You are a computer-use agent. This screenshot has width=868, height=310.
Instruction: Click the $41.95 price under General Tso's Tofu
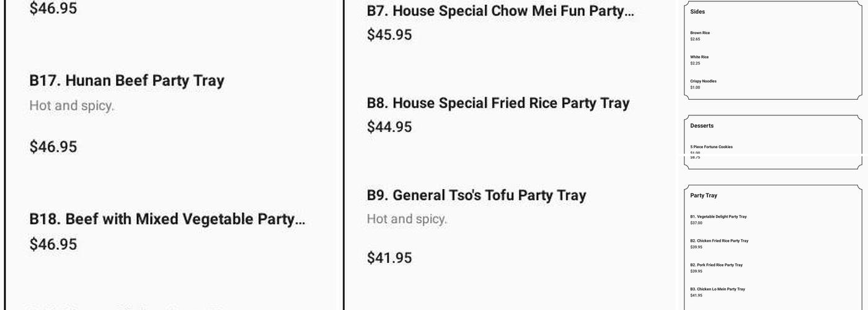(x=389, y=258)
